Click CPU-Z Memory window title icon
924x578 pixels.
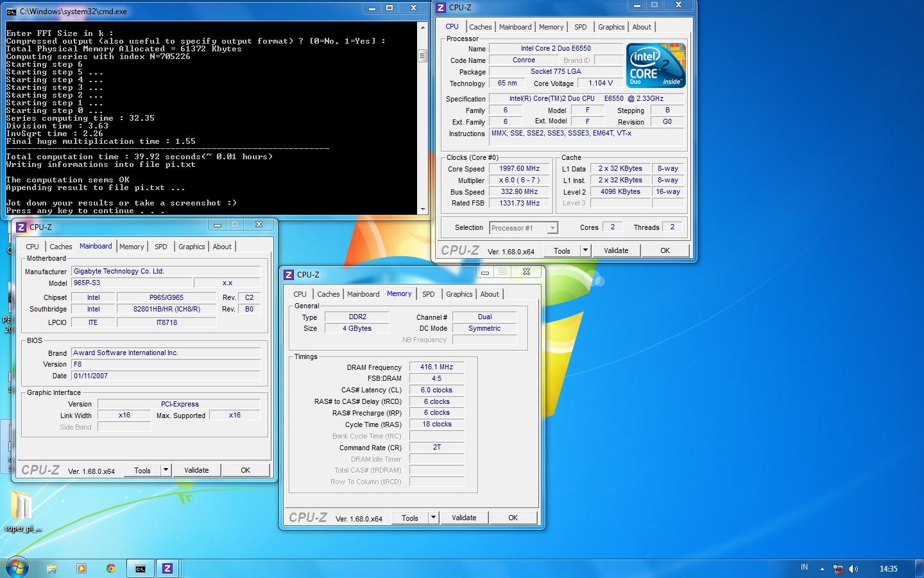pyautogui.click(x=289, y=274)
